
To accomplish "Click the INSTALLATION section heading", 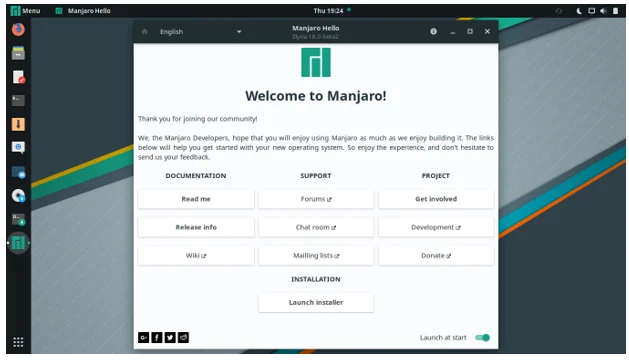I will coord(316,279).
